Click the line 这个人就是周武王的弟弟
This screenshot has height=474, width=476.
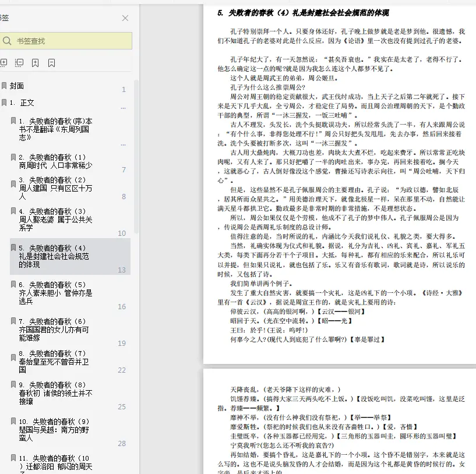(284, 78)
